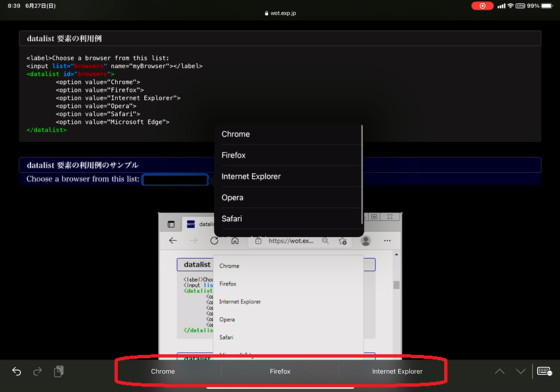Select Firefox from datalist popup
The height and width of the screenshot is (392, 560).
(x=289, y=155)
